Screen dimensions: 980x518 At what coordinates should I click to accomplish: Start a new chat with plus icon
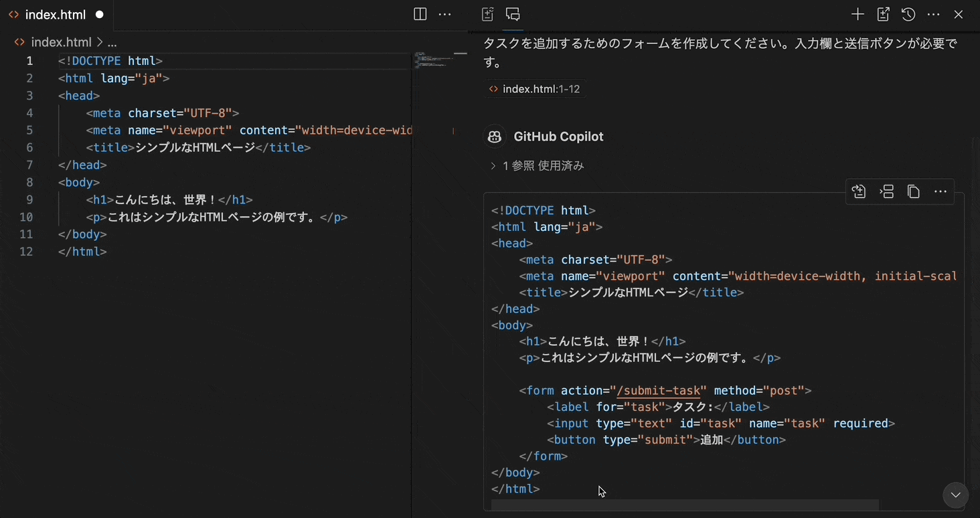coord(857,14)
